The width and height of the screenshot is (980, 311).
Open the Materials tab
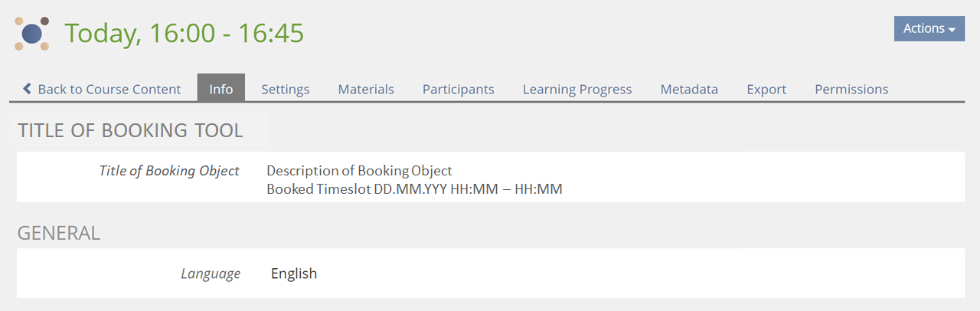366,89
